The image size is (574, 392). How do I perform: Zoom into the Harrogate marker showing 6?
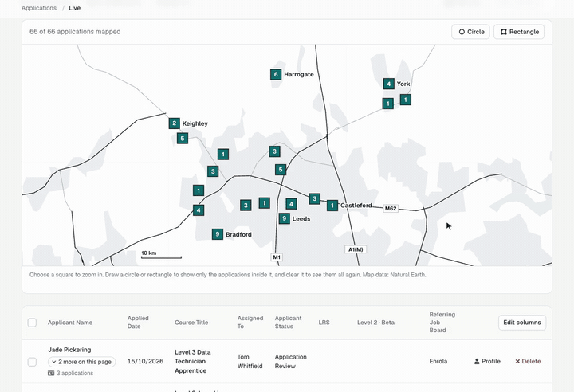(276, 74)
